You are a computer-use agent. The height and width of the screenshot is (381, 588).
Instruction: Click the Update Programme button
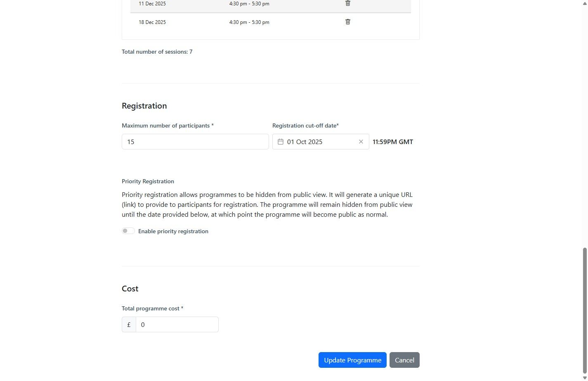click(352, 360)
